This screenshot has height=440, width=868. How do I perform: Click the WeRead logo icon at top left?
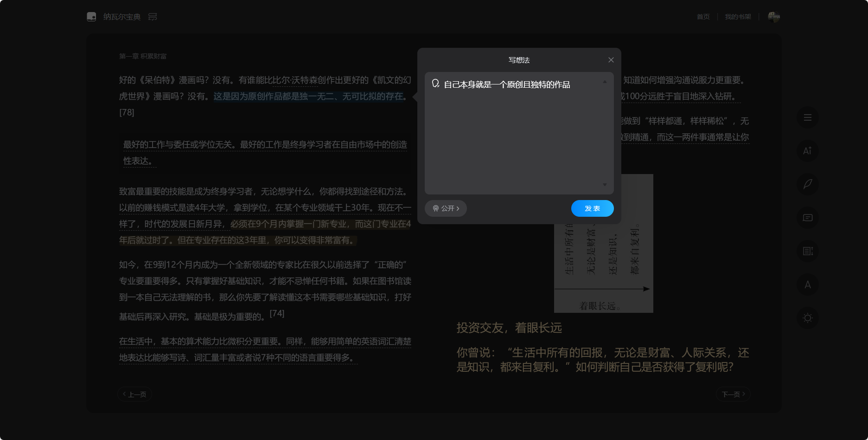(x=91, y=17)
